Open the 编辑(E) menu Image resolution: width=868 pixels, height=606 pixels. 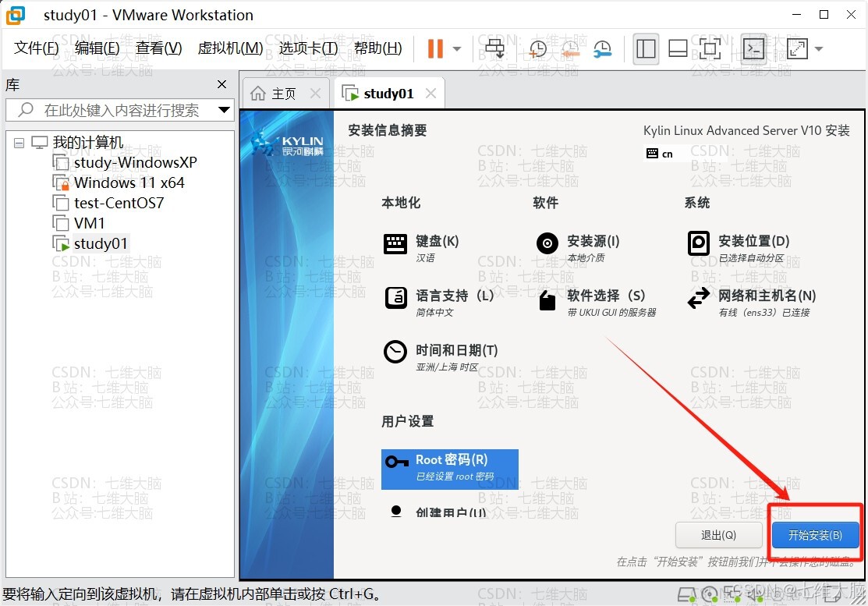pyautogui.click(x=97, y=48)
